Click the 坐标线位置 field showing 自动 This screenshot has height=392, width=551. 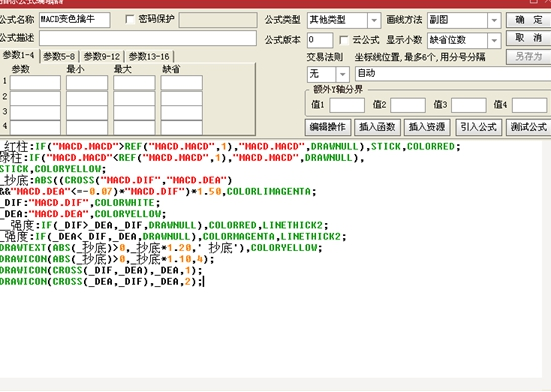(x=453, y=74)
